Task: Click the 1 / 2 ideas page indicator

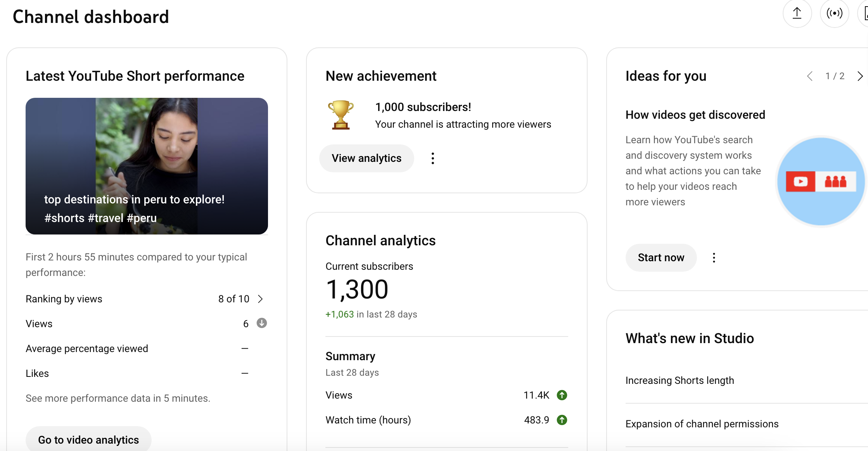Action: coord(835,76)
